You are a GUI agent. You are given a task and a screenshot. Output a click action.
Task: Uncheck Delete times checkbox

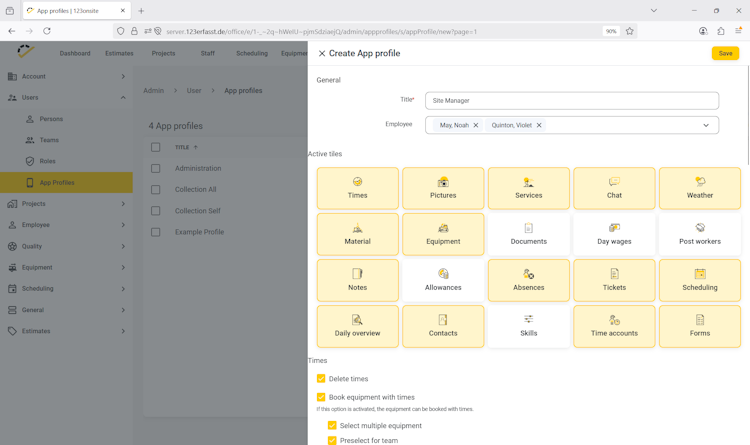tap(321, 378)
